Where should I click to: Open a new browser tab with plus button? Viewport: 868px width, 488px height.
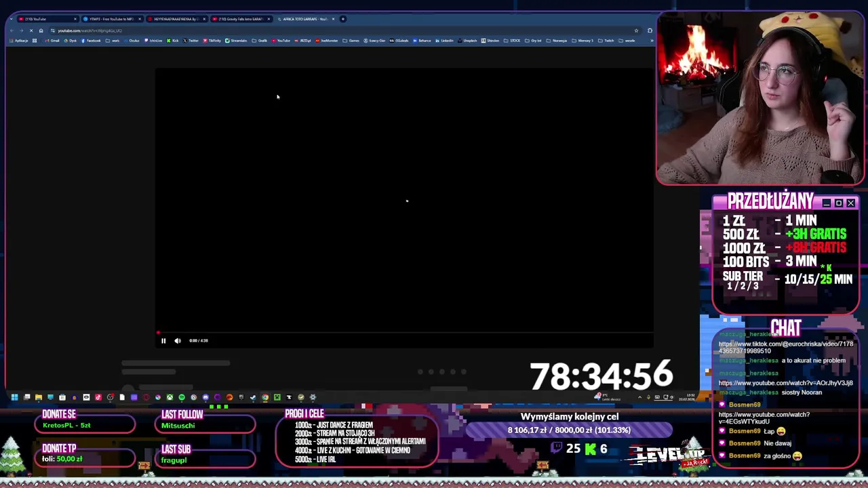(x=343, y=19)
